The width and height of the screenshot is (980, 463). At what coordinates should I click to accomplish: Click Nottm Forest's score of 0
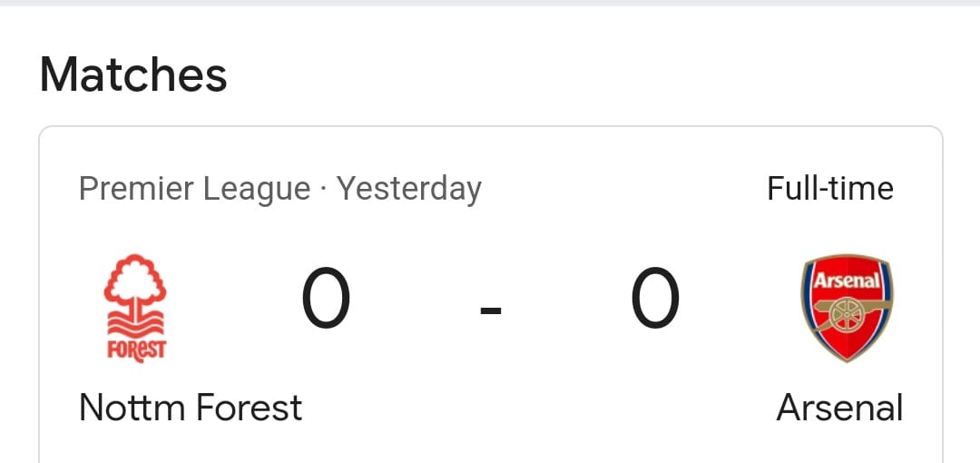click(x=326, y=299)
